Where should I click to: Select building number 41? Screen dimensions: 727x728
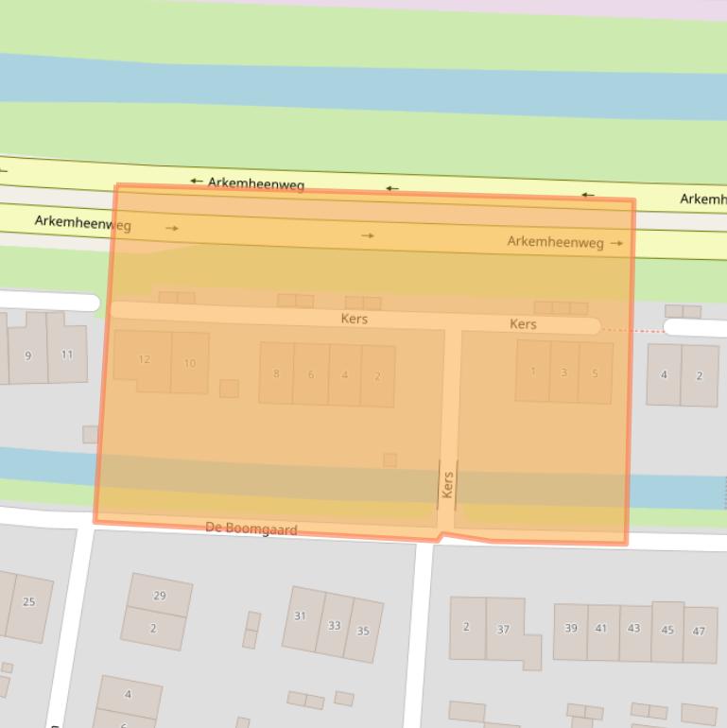point(601,628)
